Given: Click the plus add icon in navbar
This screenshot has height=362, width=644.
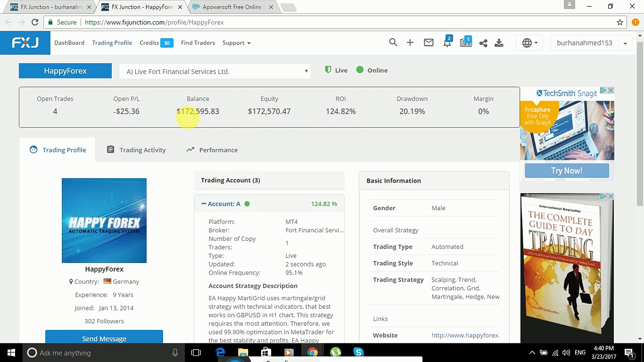Looking at the screenshot, I should tap(410, 43).
